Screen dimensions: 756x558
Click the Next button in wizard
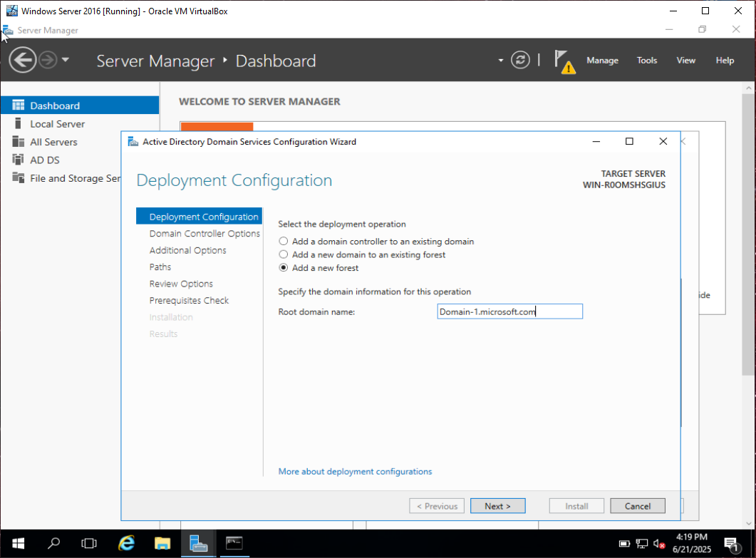coord(497,506)
